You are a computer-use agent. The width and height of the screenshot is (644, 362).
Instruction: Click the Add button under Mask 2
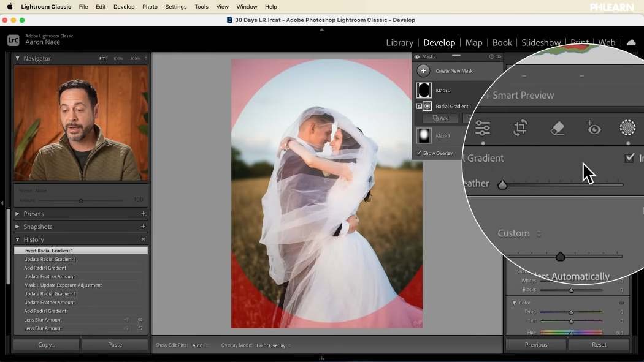click(x=440, y=118)
